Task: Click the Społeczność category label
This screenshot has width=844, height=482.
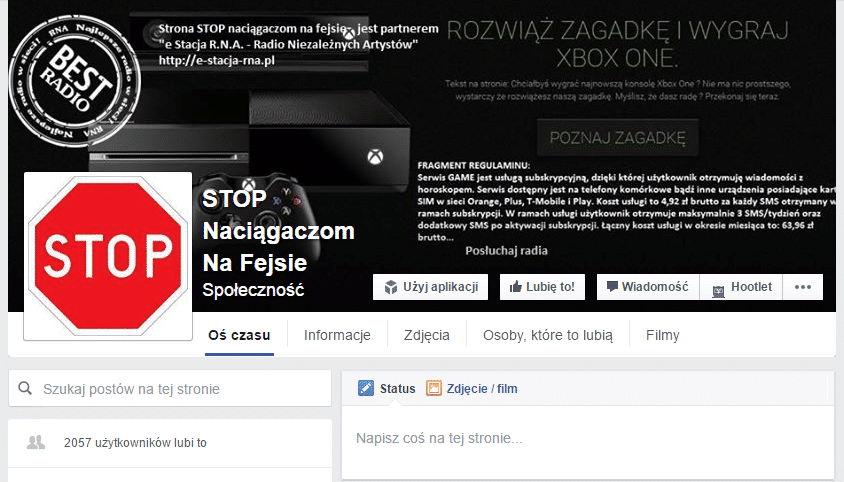Action: pos(253,290)
